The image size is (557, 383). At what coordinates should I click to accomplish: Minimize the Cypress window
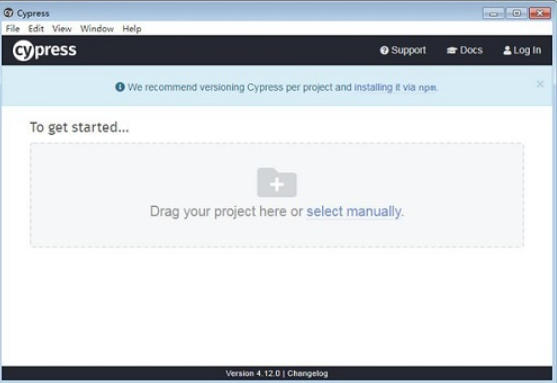tap(493, 14)
